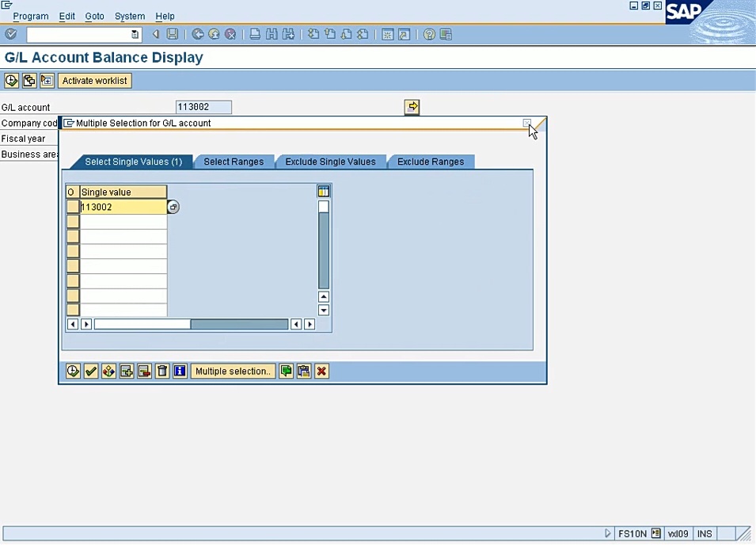Click the Previous Page icon
Image resolution: width=756 pixels, height=545 pixels.
(330, 34)
